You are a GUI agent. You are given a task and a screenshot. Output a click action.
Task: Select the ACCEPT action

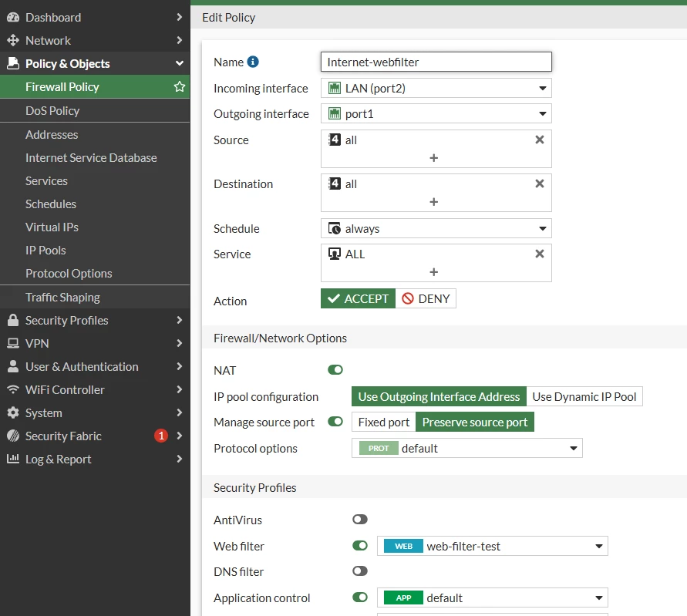358,298
